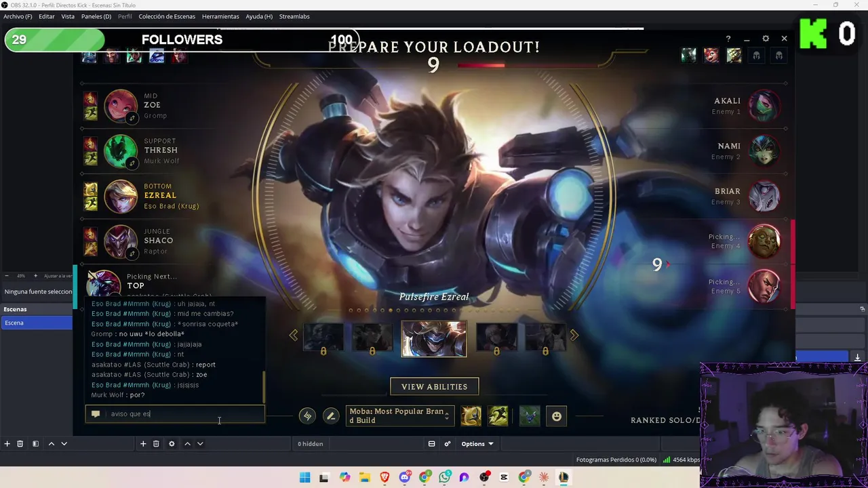Image resolution: width=868 pixels, height=488 pixels.
Task: Go to next skin with right arrow
Action: [574, 335]
